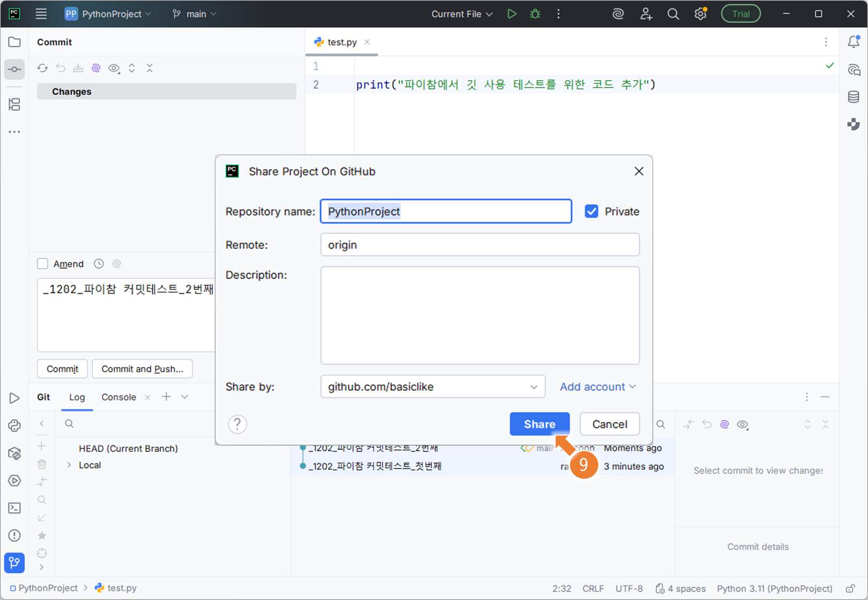Open More Actions next to debug button
The width and height of the screenshot is (868, 600).
pos(559,14)
